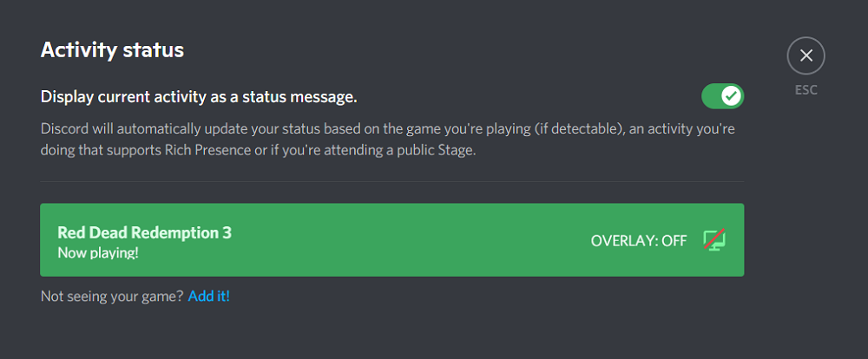Click the "OVERLAY: OFF" label

click(638, 240)
